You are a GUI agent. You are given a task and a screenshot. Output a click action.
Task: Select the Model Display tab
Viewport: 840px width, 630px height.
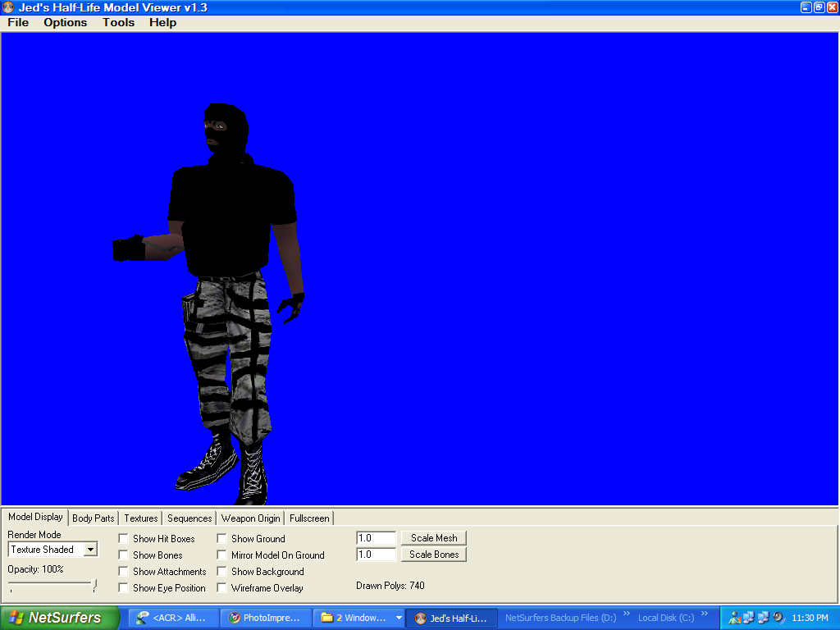[x=35, y=517]
